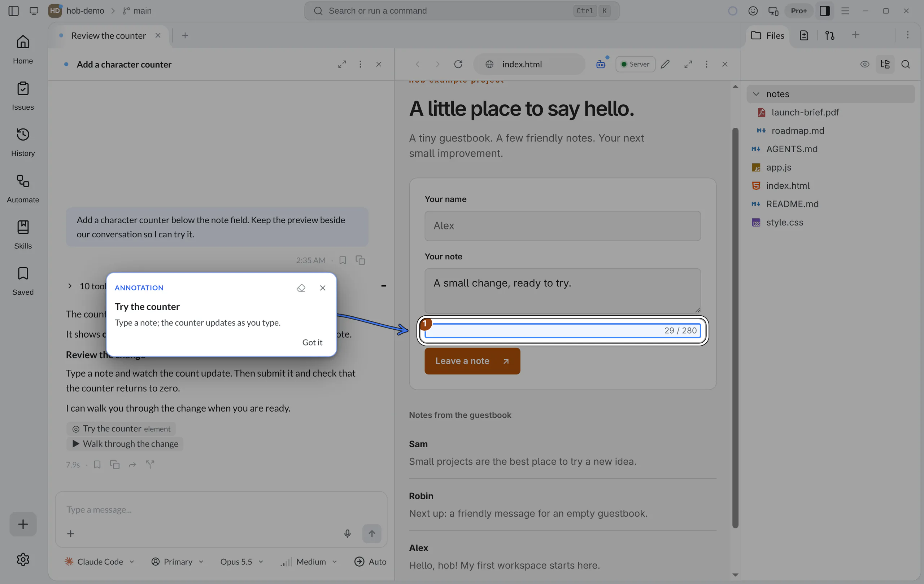This screenshot has height=584, width=924.
Task: Clear the annotation with eraser icon
Action: (x=301, y=288)
